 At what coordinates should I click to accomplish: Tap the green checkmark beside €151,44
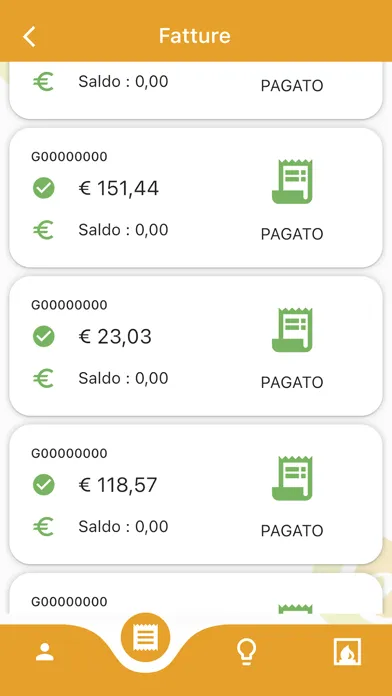44,188
